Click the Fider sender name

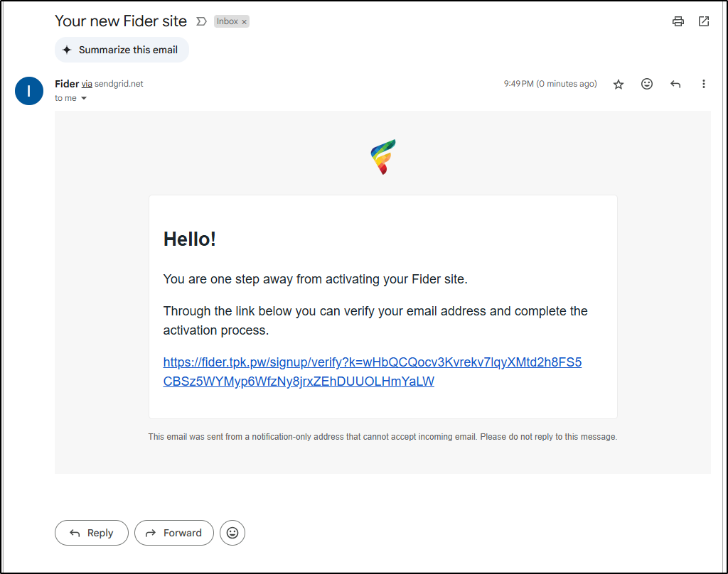(x=67, y=84)
